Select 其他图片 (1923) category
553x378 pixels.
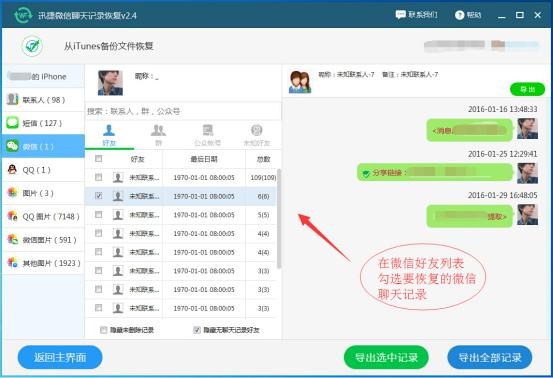(x=43, y=263)
